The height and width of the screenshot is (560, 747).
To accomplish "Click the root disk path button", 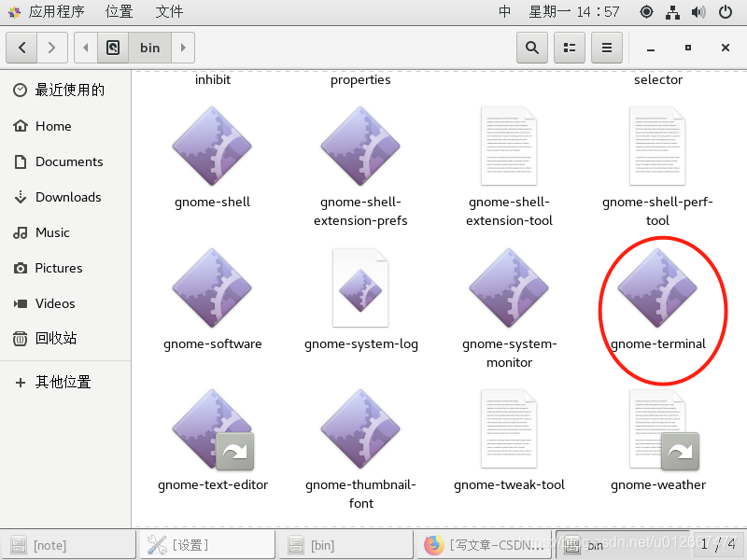I will click(x=113, y=48).
